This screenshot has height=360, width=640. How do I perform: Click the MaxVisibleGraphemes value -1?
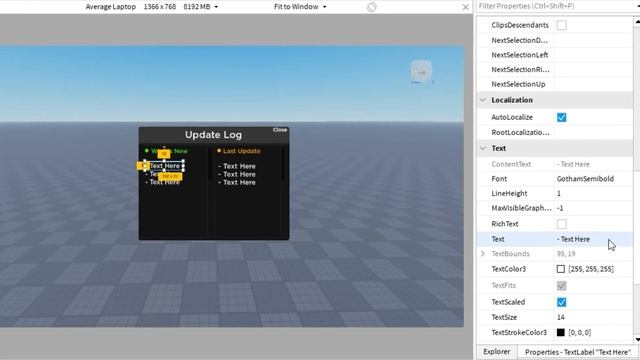[560, 208]
